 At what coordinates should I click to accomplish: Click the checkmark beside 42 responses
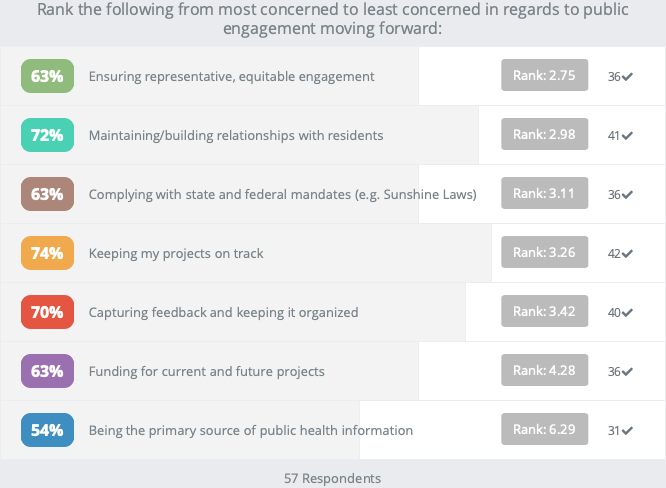point(627,254)
